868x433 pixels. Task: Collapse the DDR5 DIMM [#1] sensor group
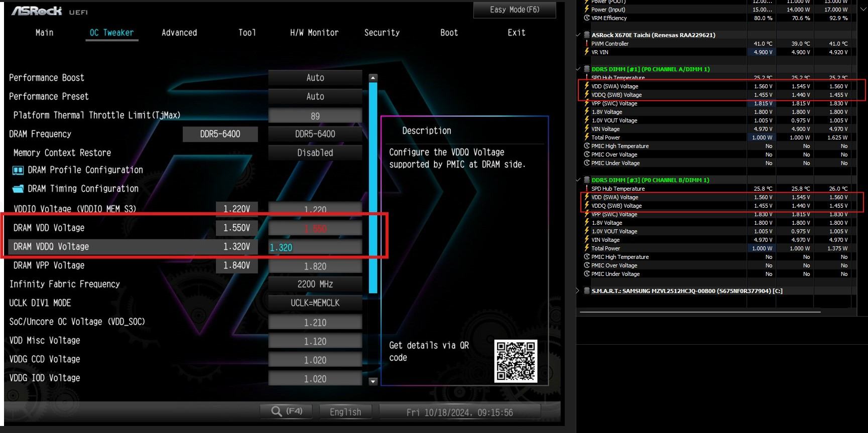(x=578, y=69)
